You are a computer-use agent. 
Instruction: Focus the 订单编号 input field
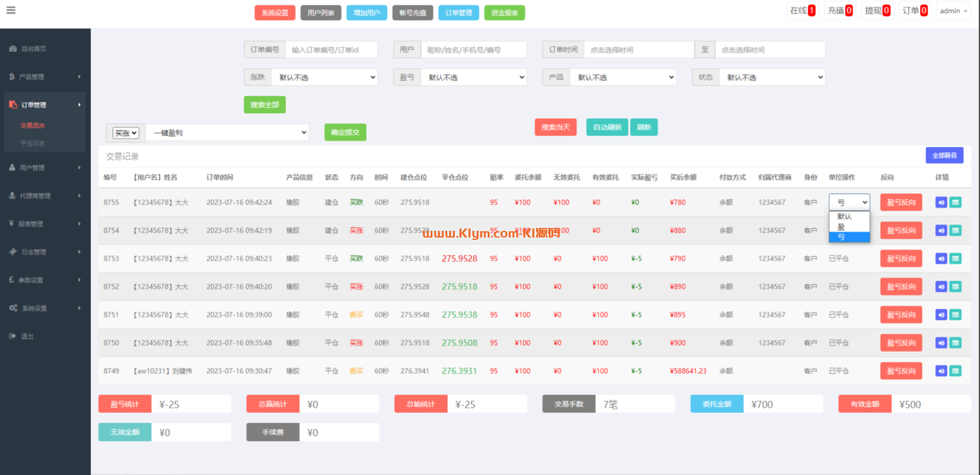click(331, 50)
